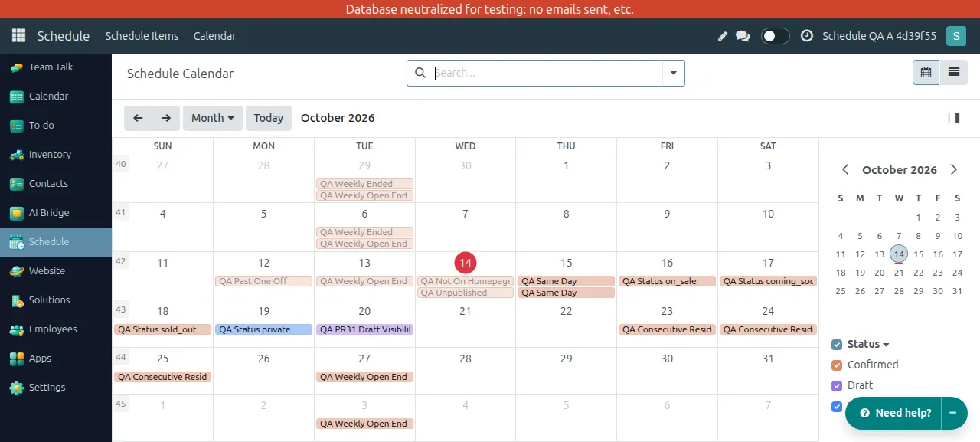Open QA Status sold_out event
The image size is (980, 442).
162,329
